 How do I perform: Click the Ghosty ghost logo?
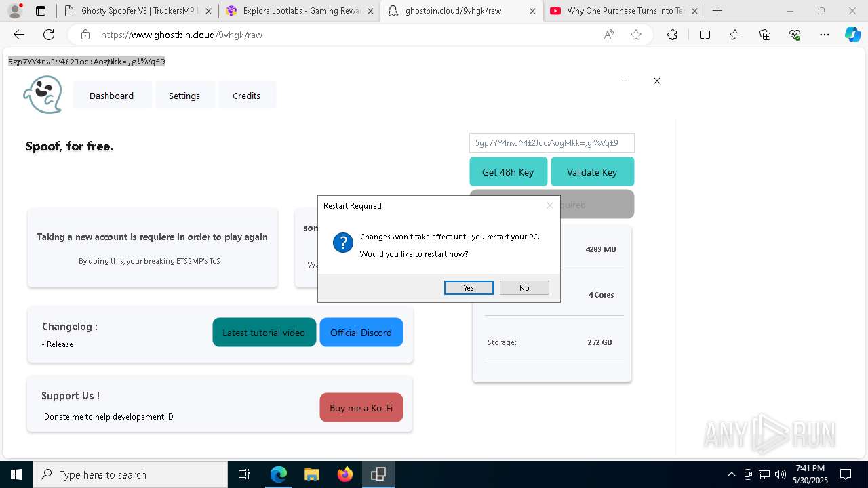pyautogui.click(x=43, y=95)
